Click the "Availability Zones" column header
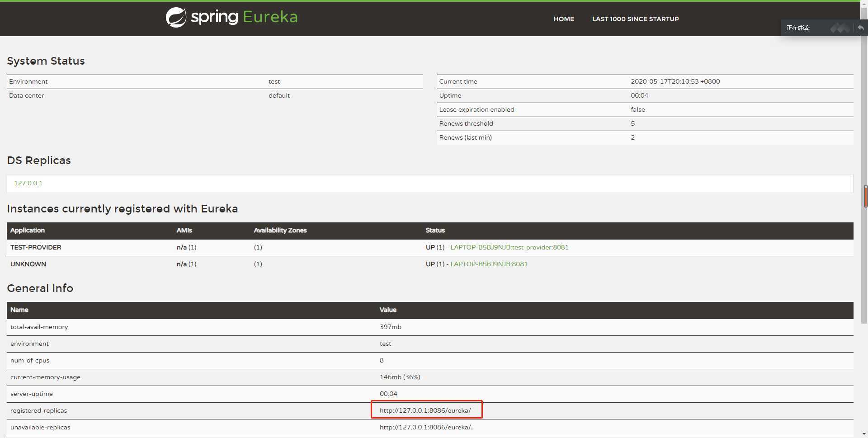The height and width of the screenshot is (438, 868). (280, 231)
